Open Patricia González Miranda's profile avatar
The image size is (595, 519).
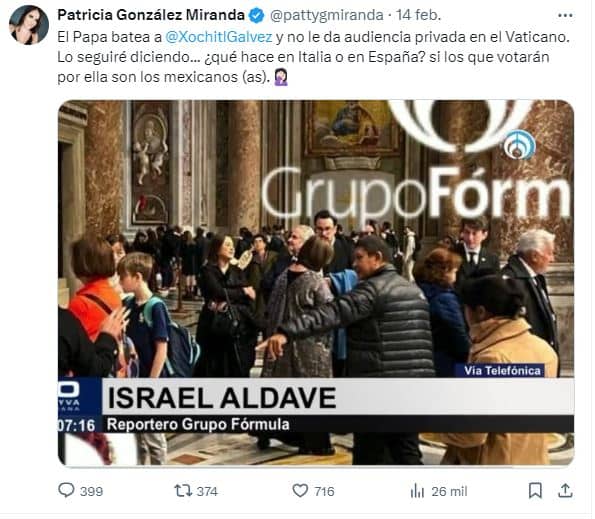coord(29,25)
